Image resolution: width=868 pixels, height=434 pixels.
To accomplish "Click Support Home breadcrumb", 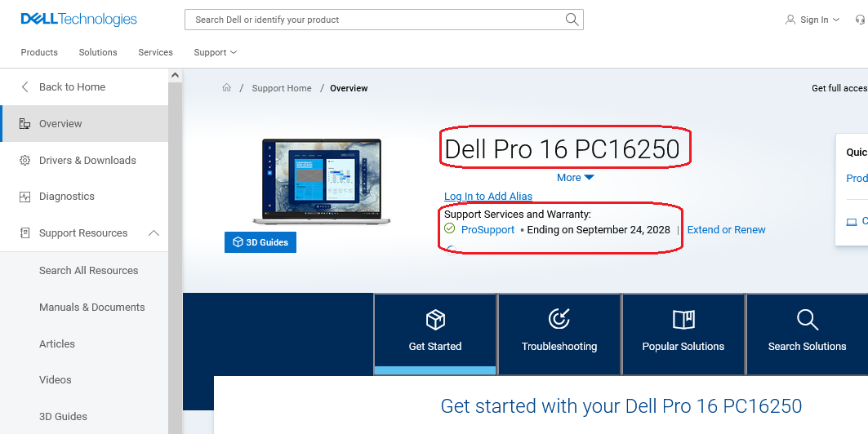I will 281,88.
